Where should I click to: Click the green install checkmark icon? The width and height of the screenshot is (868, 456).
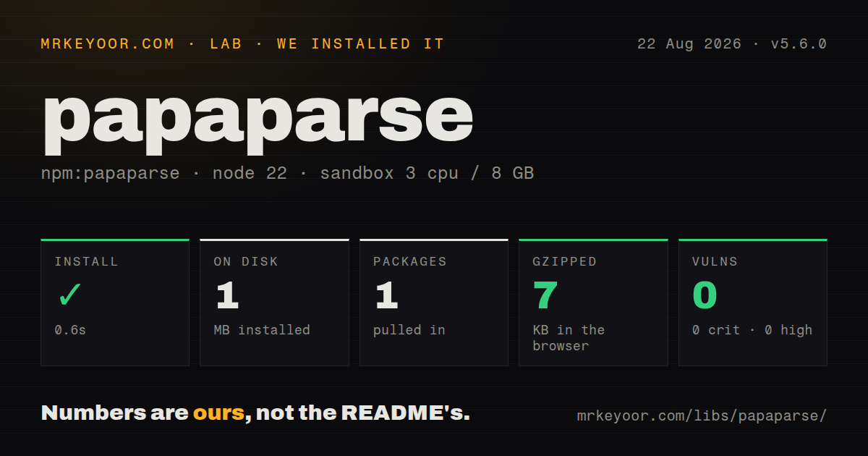coord(70,295)
